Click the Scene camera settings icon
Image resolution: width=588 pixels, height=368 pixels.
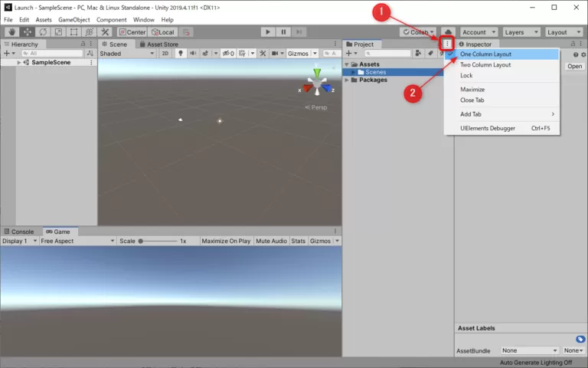(x=275, y=54)
